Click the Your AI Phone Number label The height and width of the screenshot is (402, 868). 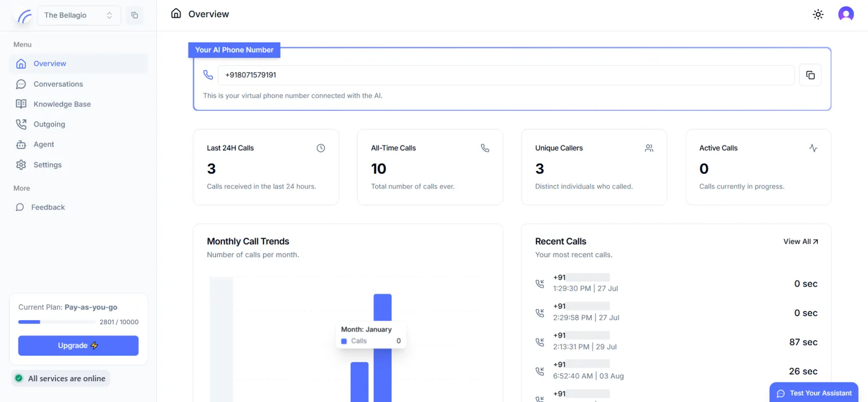coord(234,50)
